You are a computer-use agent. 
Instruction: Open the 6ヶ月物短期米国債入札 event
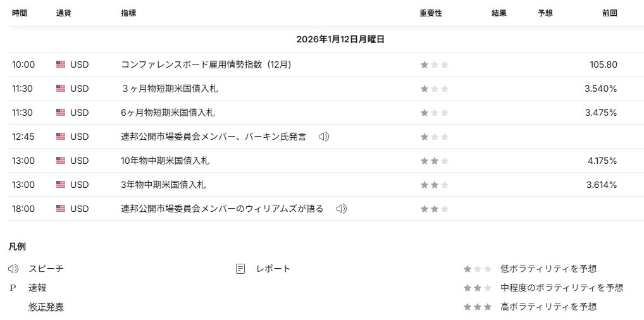pyautogui.click(x=168, y=113)
